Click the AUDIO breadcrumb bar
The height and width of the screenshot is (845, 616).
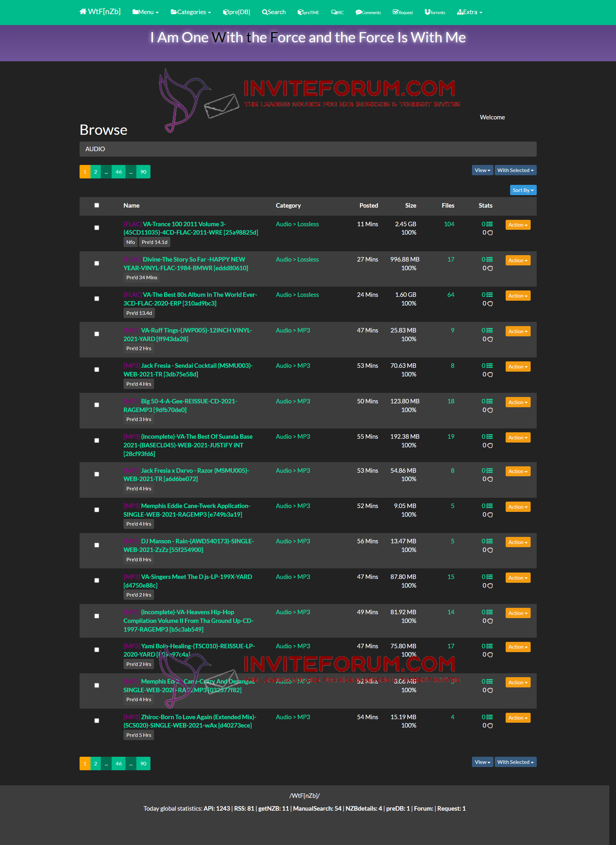click(308, 149)
